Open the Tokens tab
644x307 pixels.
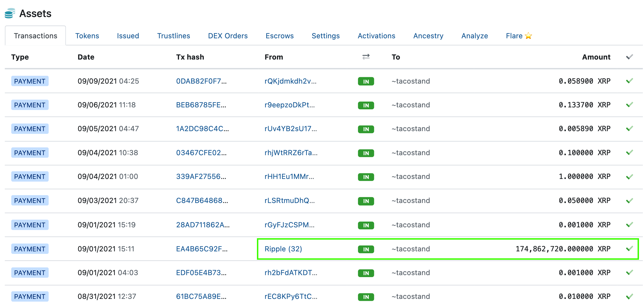[87, 36]
